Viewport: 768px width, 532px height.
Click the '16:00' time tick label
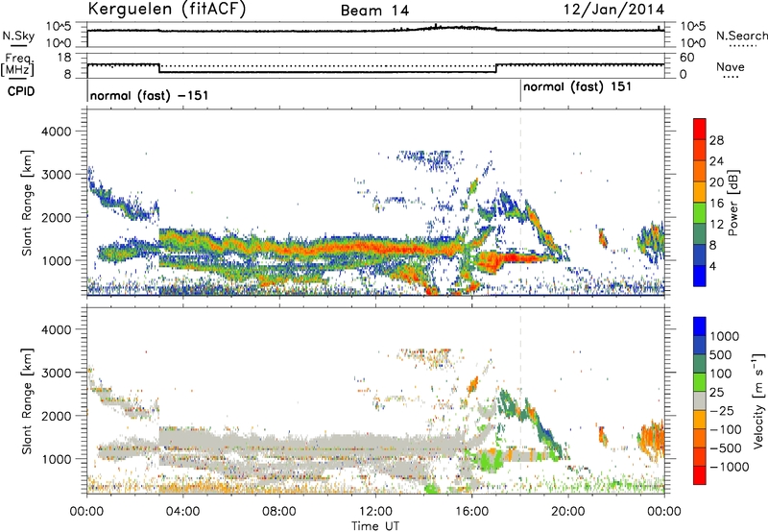pyautogui.click(x=471, y=512)
